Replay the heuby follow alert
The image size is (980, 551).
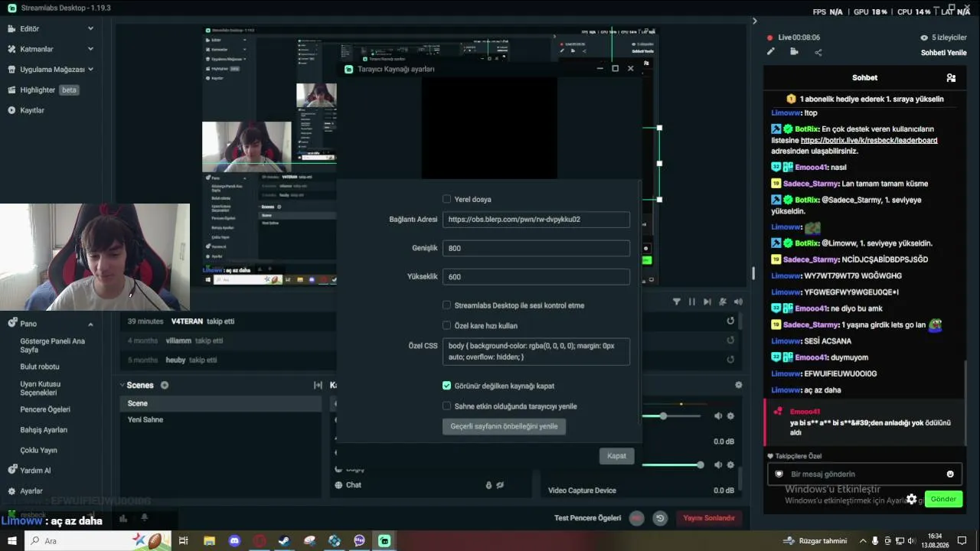730,360
